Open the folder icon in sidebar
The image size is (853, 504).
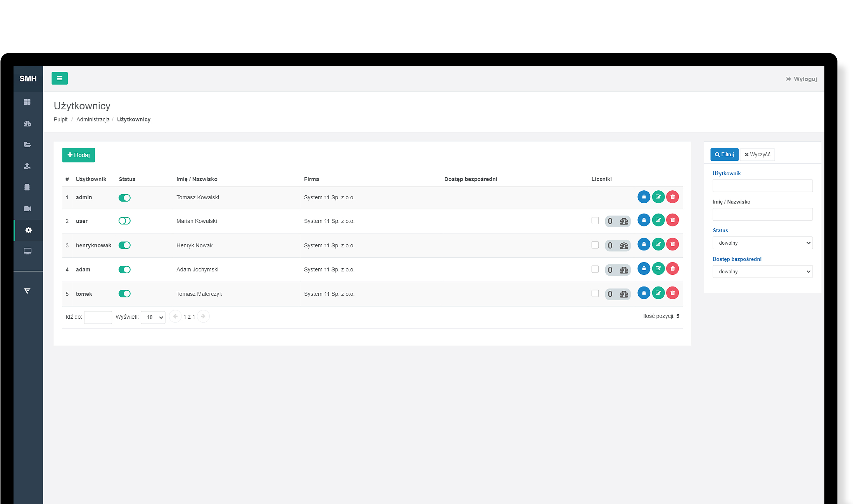point(27,145)
